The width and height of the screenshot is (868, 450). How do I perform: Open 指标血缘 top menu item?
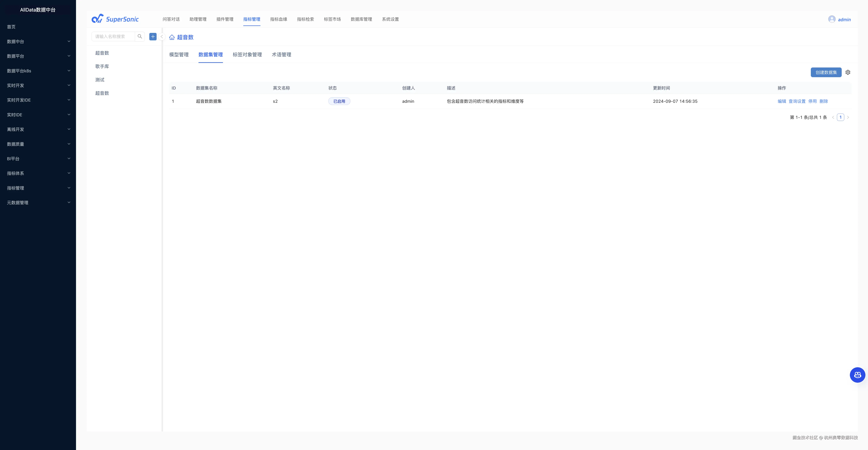(278, 19)
